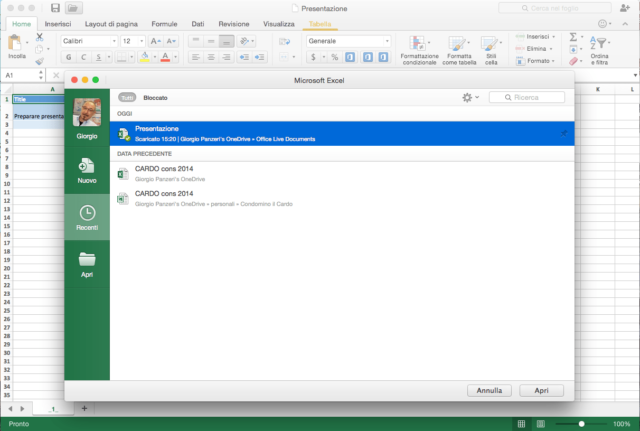Decrease font size with the smaller A icon
Viewport: 640px width, 431px height.
[x=171, y=41]
